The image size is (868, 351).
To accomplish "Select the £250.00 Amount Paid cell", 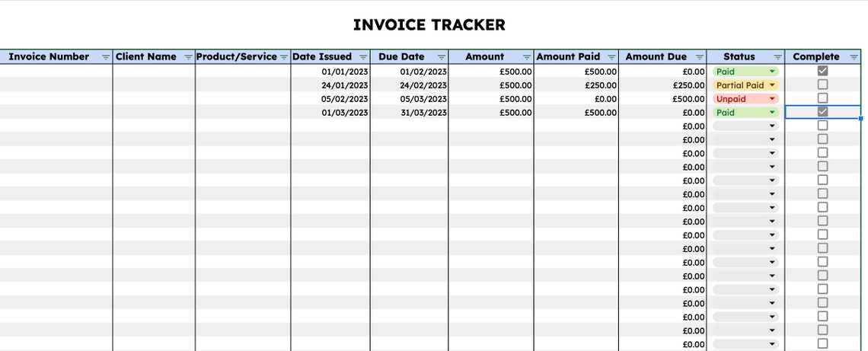I will [576, 85].
